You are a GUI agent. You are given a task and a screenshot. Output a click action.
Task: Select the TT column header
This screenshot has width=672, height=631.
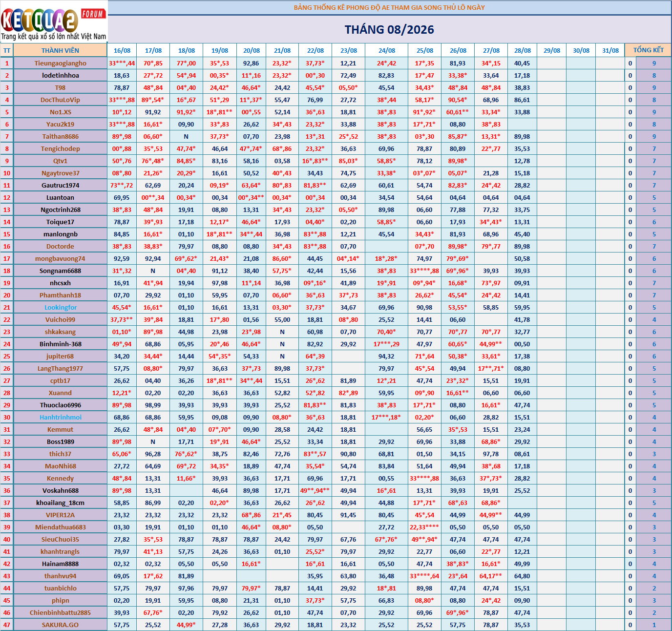pos(7,50)
